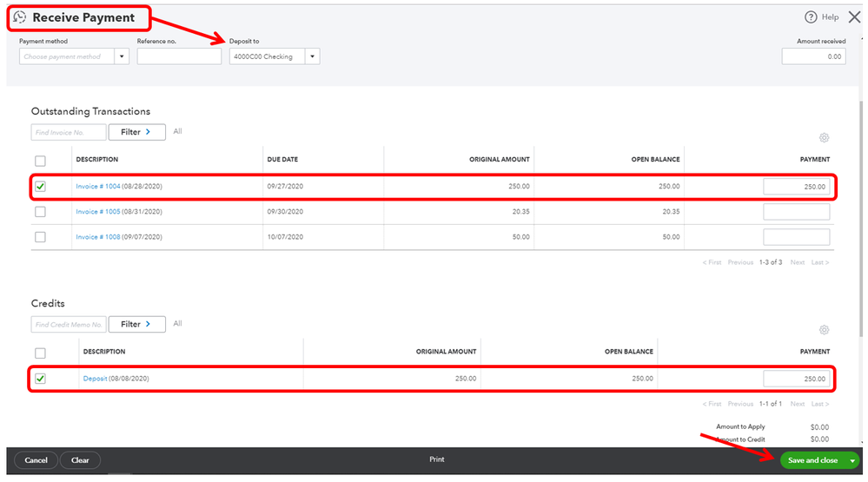
Task: Click DUE DATE column header
Action: [282, 160]
